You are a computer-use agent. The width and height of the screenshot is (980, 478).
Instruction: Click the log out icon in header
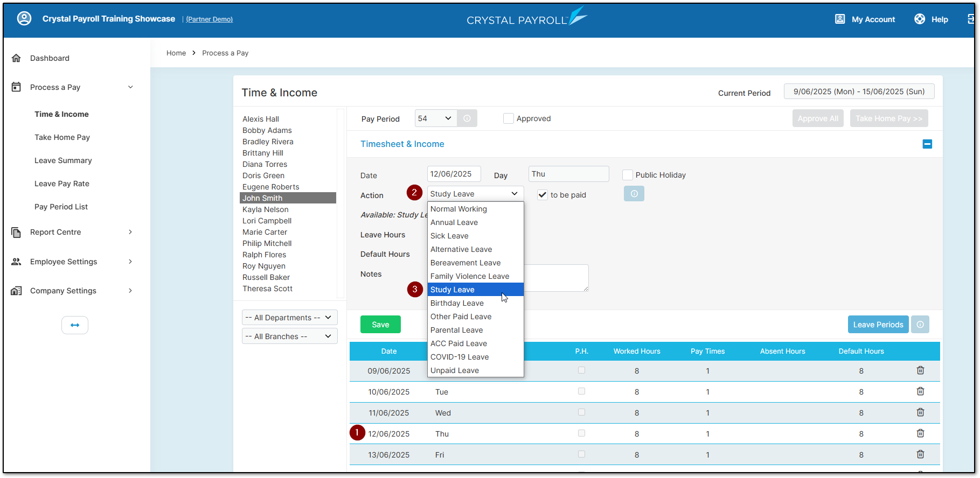click(x=970, y=19)
